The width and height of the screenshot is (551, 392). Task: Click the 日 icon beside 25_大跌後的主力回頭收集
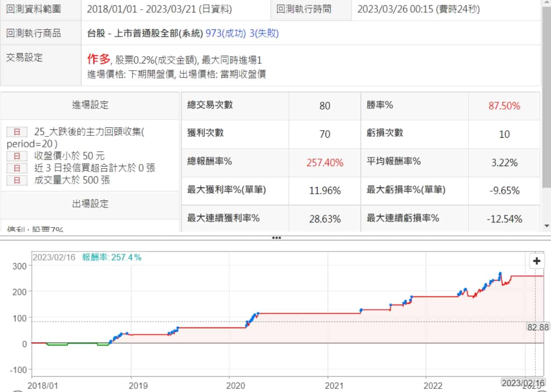click(x=17, y=132)
